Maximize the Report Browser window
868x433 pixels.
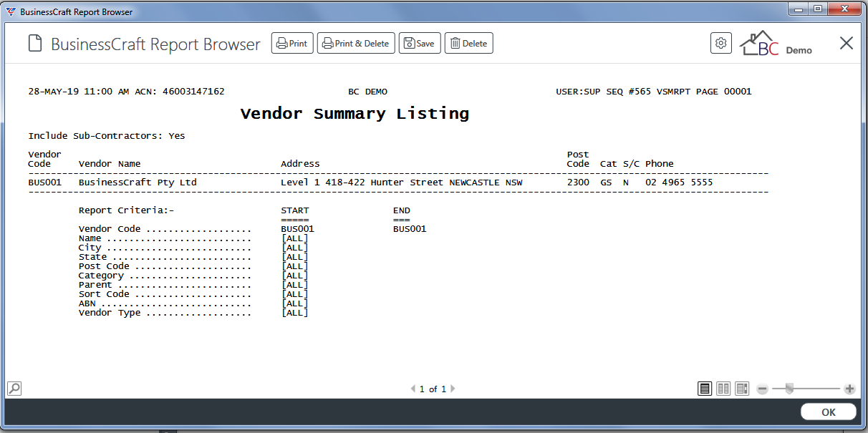tap(817, 9)
